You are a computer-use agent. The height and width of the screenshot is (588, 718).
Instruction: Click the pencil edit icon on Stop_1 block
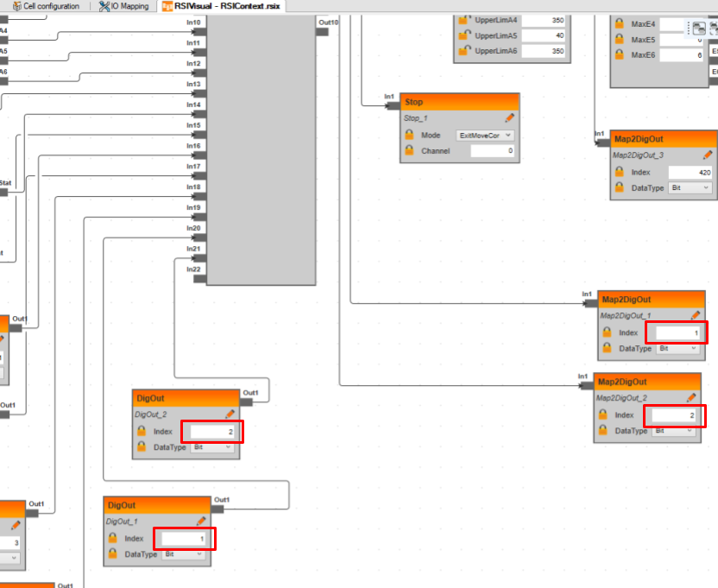point(509,117)
